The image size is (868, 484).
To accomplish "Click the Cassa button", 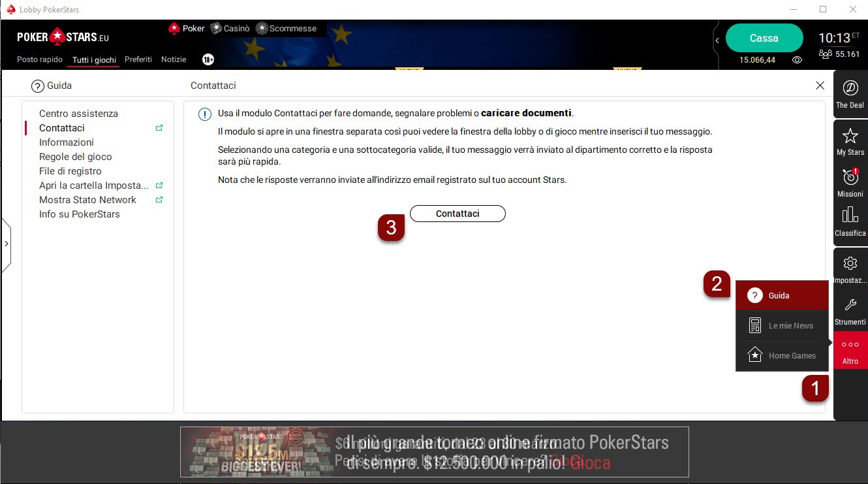I will [764, 38].
